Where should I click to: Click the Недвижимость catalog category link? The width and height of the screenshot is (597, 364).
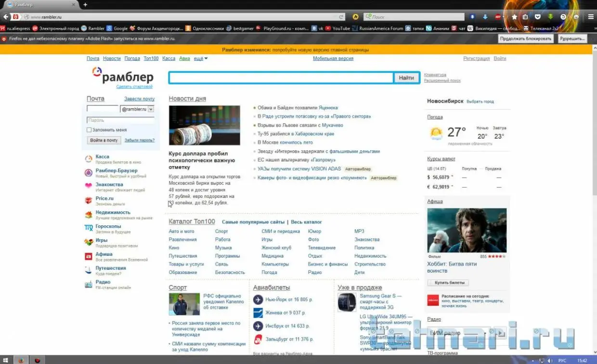tap(370, 256)
